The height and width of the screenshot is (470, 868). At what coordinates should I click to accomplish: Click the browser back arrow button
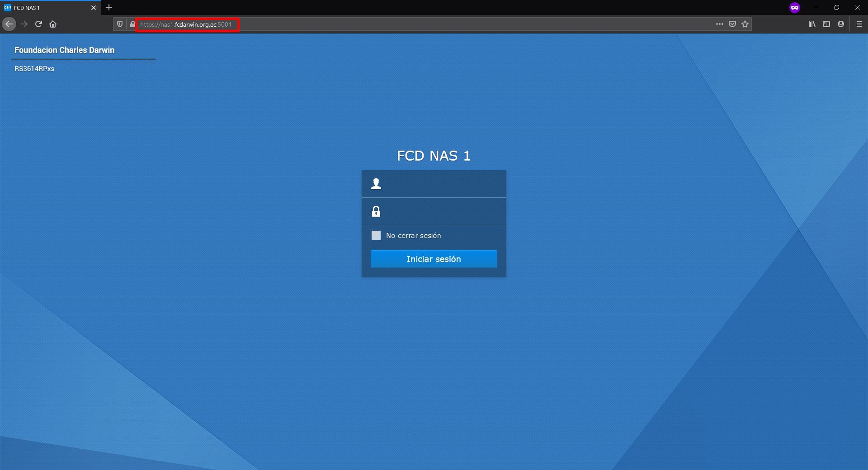tap(9, 24)
